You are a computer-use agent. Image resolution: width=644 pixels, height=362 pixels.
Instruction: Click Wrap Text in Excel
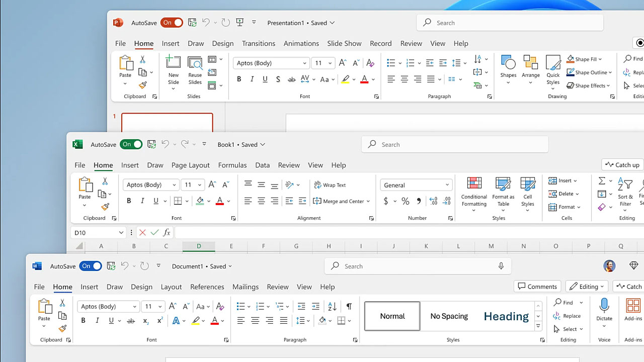(x=330, y=185)
